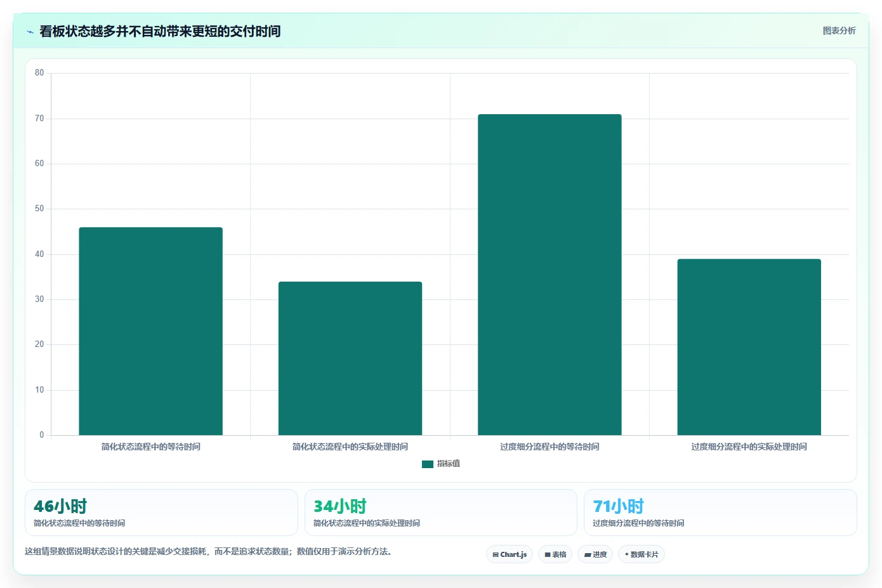The height and width of the screenshot is (588, 882).
Task: Click the y-axis value 70
Action: click(39, 119)
